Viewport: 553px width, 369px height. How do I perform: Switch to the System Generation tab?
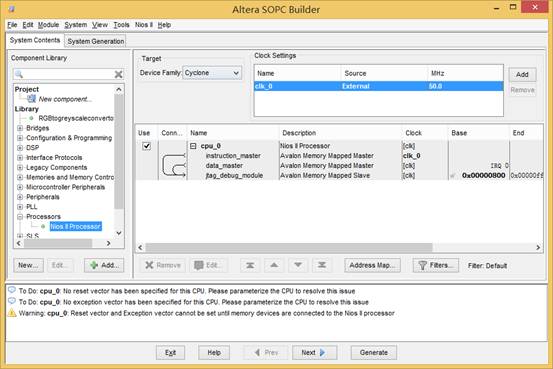pos(96,41)
